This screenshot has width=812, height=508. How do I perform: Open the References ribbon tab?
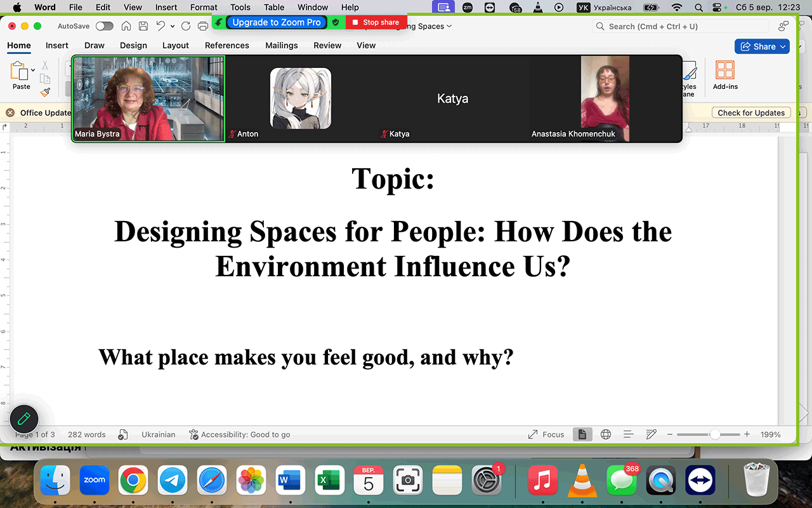click(x=227, y=46)
